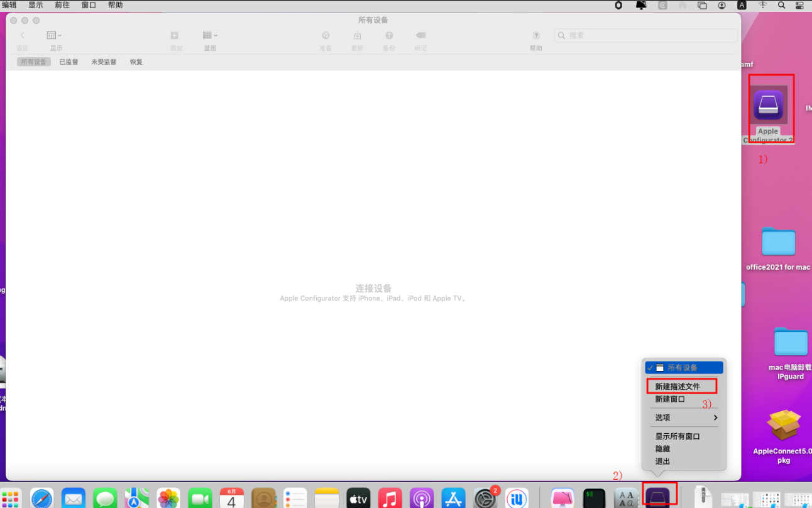Open Maps from the Dock

(136, 499)
